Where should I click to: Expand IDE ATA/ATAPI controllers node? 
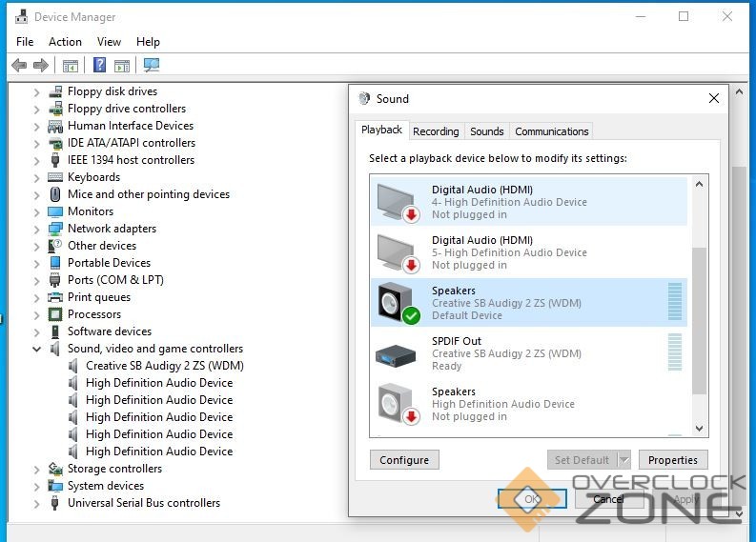tap(36, 144)
